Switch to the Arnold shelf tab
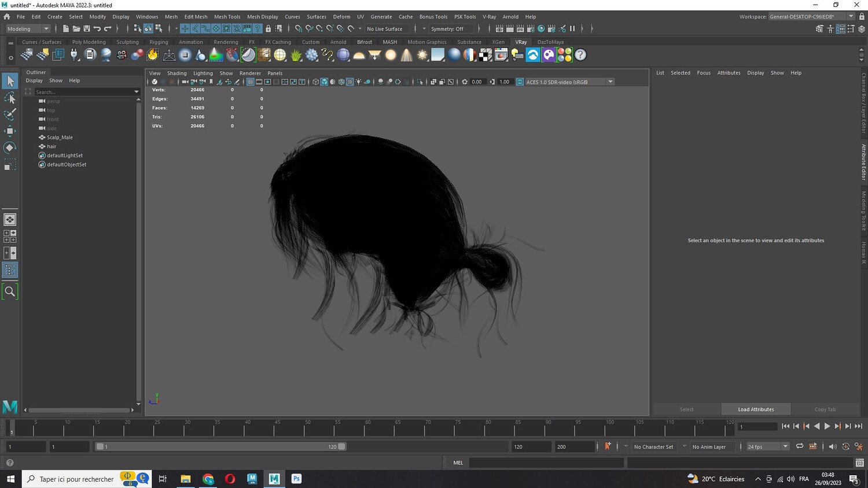 tap(338, 42)
